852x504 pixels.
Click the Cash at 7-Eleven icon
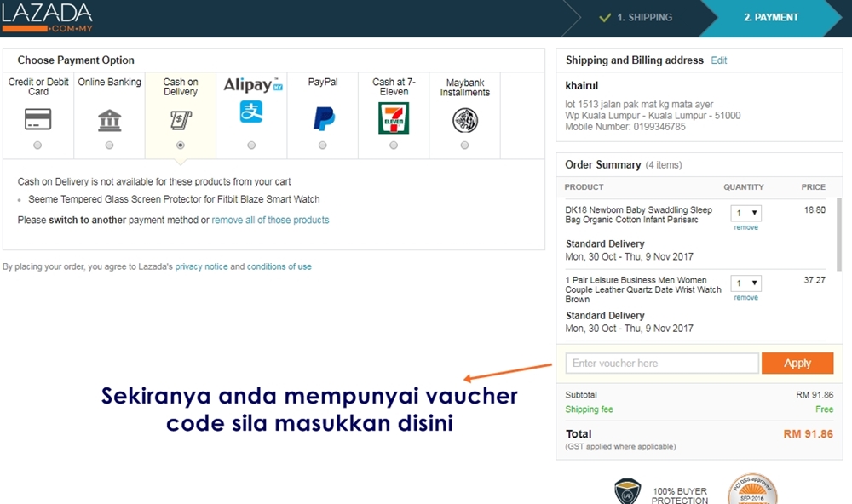tap(393, 119)
